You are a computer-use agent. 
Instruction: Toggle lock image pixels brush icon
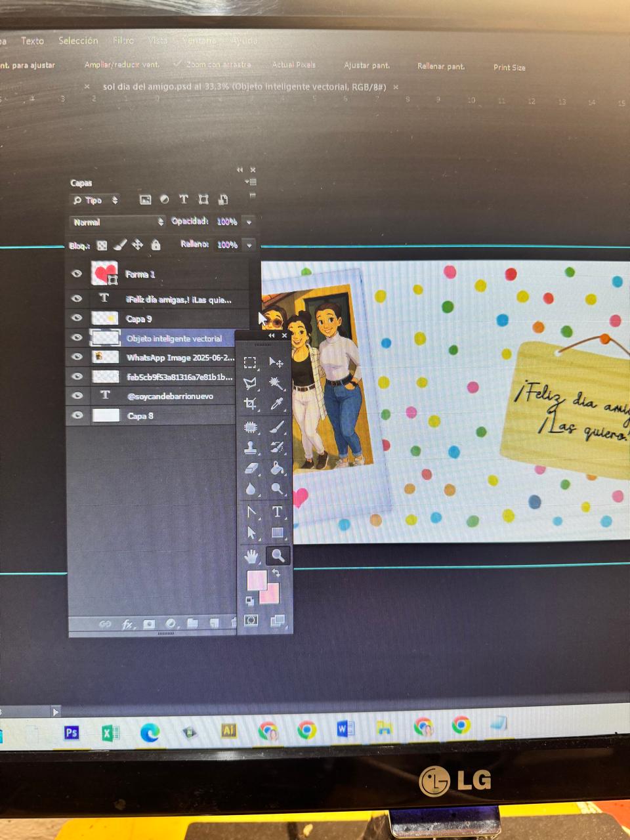[119, 245]
